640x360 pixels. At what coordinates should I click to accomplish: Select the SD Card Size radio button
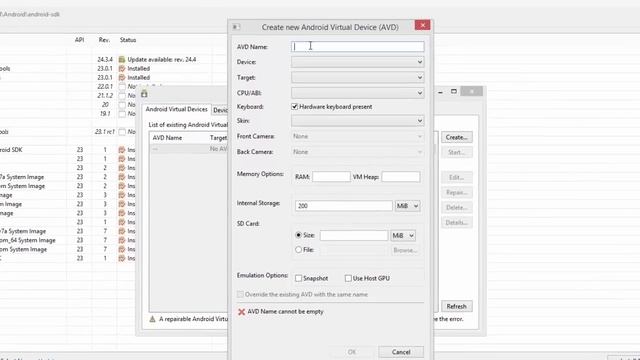pos(298,235)
